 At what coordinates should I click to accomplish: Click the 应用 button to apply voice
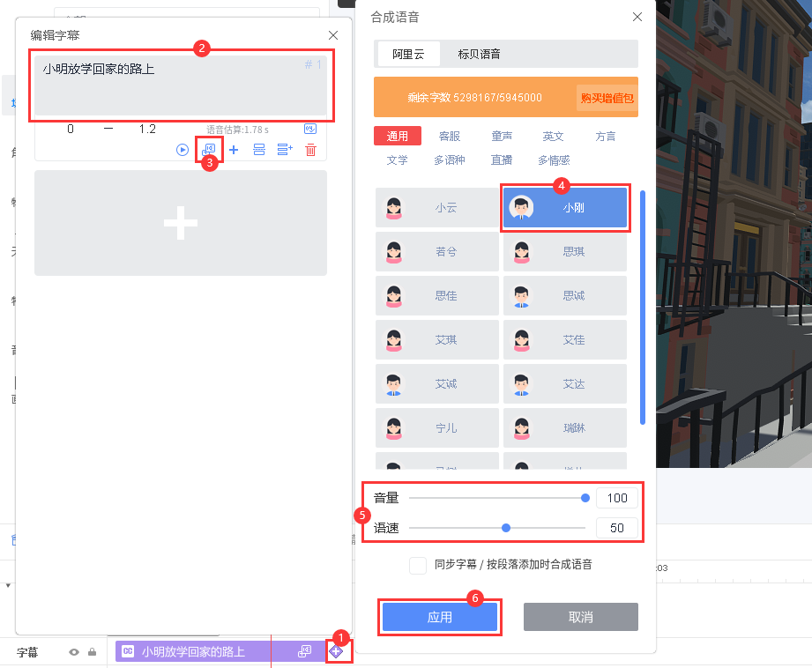440,616
